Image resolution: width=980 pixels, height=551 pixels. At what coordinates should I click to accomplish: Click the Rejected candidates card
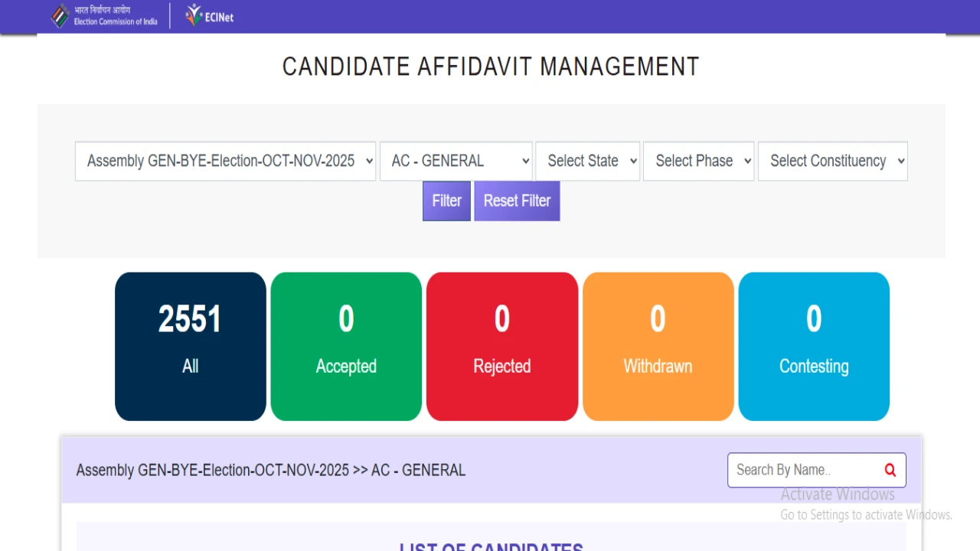pyautogui.click(x=501, y=346)
